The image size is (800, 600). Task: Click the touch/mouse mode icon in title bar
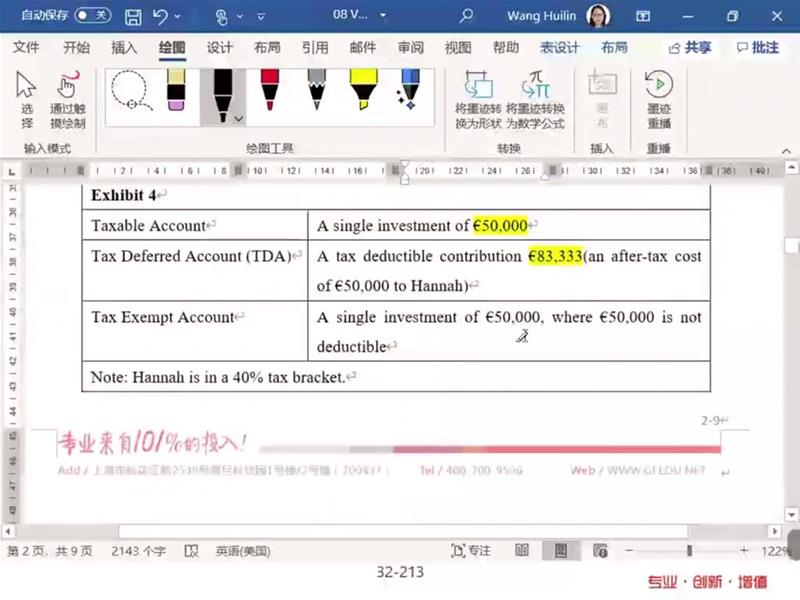click(x=221, y=17)
